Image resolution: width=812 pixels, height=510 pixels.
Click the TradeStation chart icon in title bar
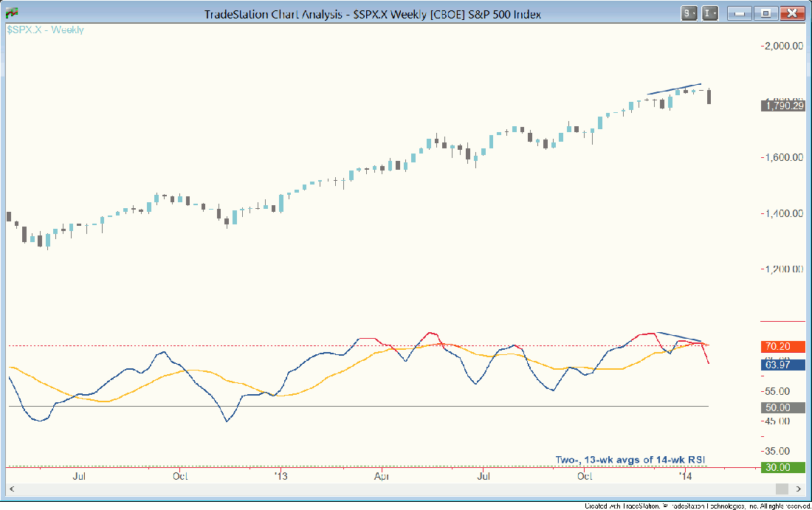pos(13,13)
